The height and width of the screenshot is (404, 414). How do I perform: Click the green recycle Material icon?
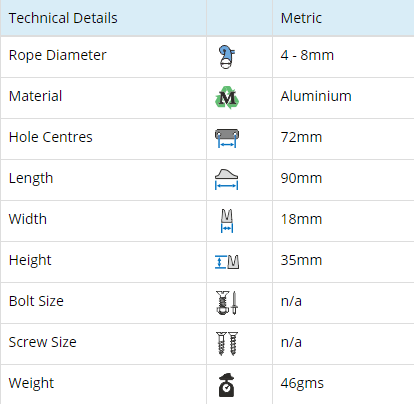click(227, 98)
